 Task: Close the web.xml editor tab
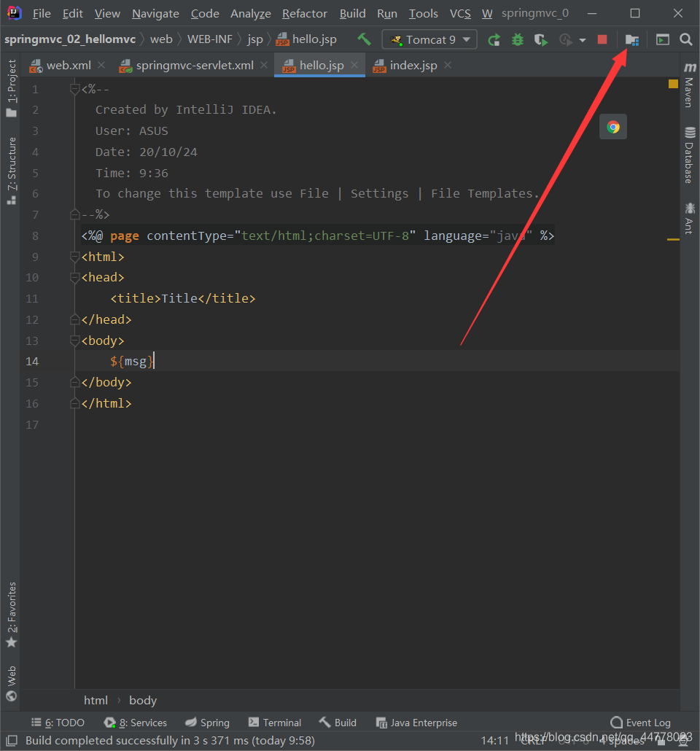click(x=101, y=65)
